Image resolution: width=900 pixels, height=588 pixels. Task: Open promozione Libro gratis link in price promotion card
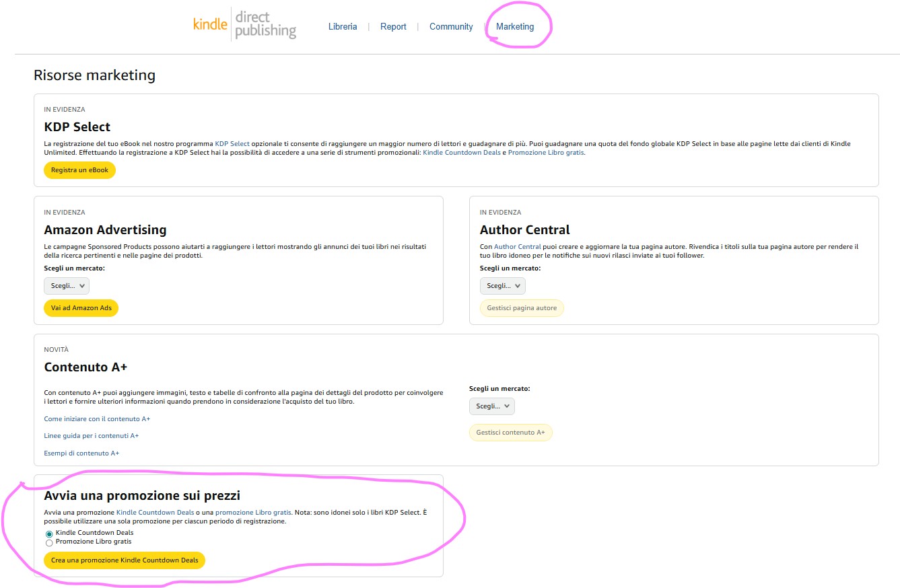click(x=253, y=513)
